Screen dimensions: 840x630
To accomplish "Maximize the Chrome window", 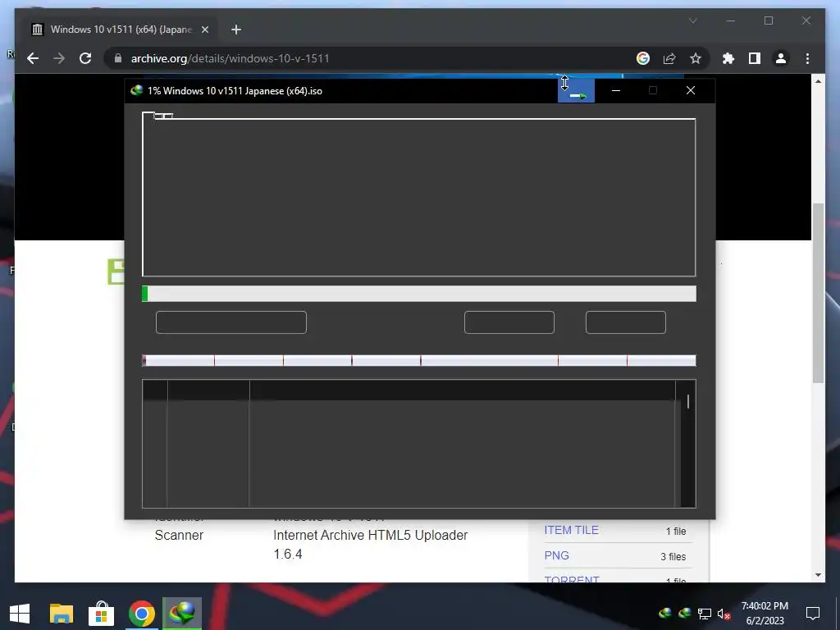I will click(769, 21).
